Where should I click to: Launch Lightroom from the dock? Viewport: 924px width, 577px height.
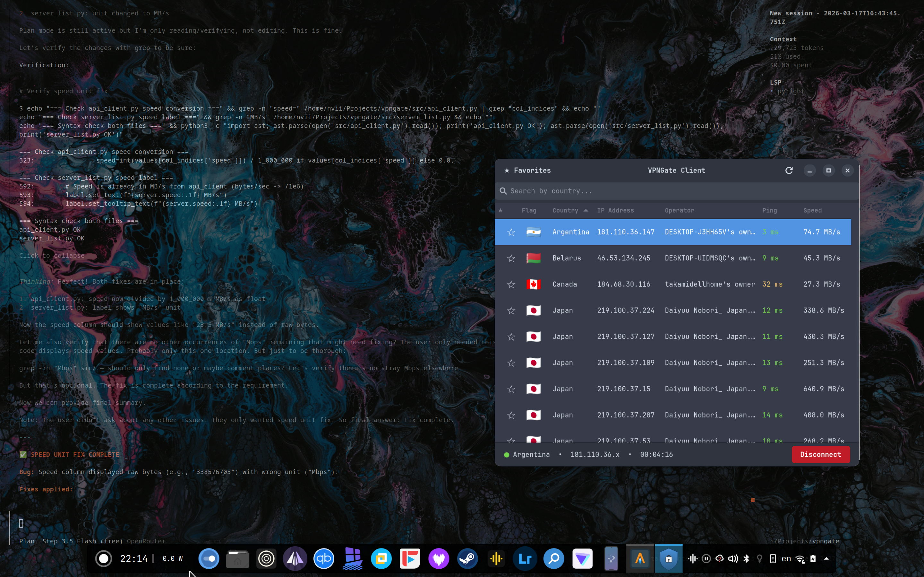(525, 559)
